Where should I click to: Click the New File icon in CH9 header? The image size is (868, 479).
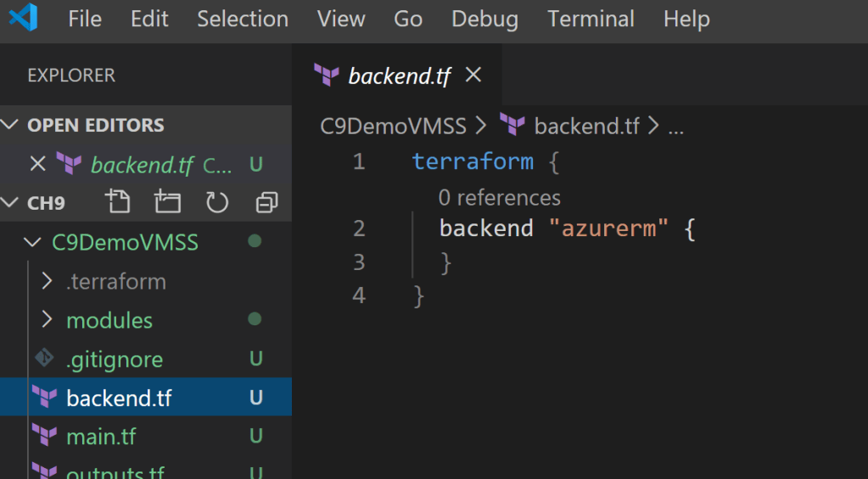click(x=118, y=203)
